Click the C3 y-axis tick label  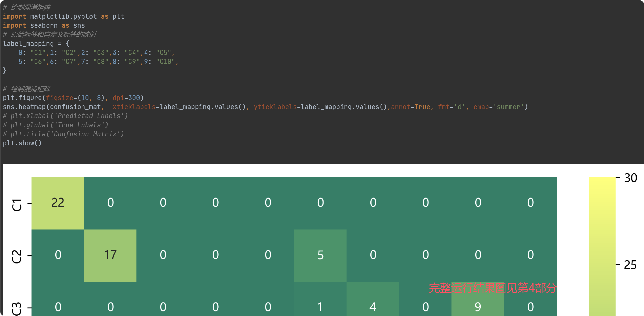[17, 309]
